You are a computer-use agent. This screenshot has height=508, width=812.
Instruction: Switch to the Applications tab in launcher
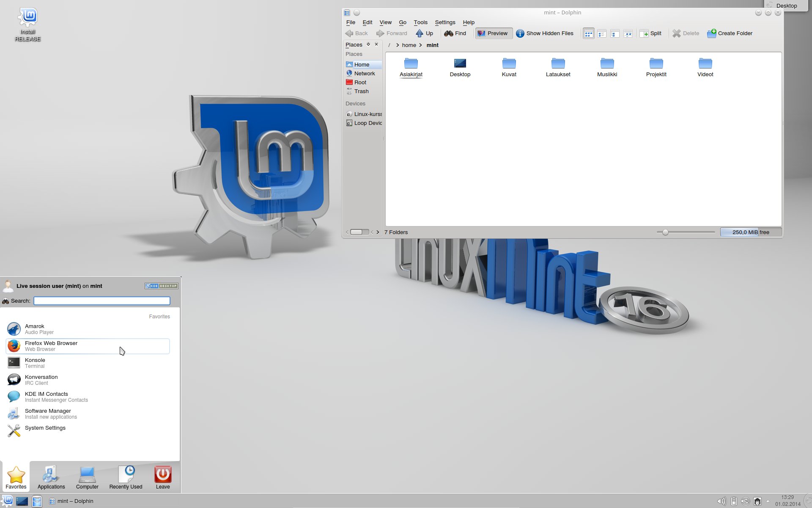pyautogui.click(x=51, y=478)
